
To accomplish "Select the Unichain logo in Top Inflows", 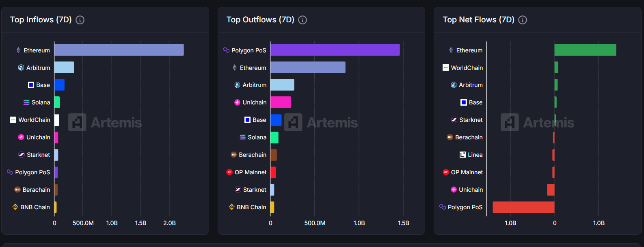I will (21, 137).
